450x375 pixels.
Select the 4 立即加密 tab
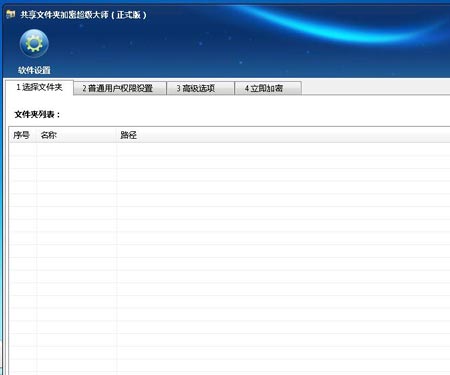pos(268,88)
